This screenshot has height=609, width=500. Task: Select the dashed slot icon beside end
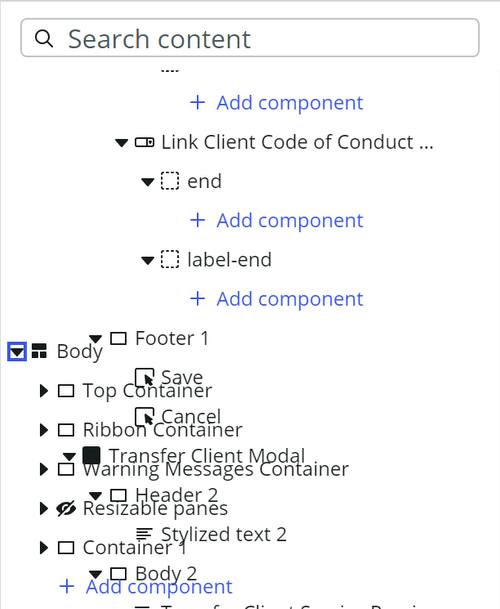coord(170,181)
